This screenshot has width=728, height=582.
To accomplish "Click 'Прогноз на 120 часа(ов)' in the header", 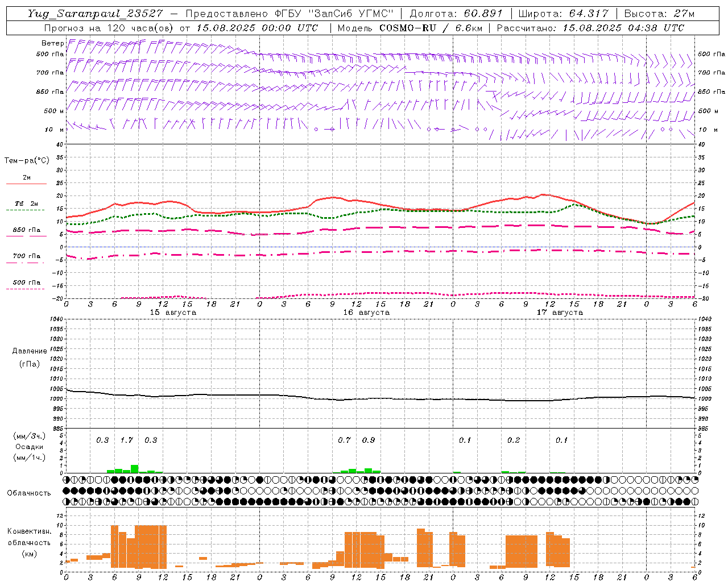I will pyautogui.click(x=110, y=28).
